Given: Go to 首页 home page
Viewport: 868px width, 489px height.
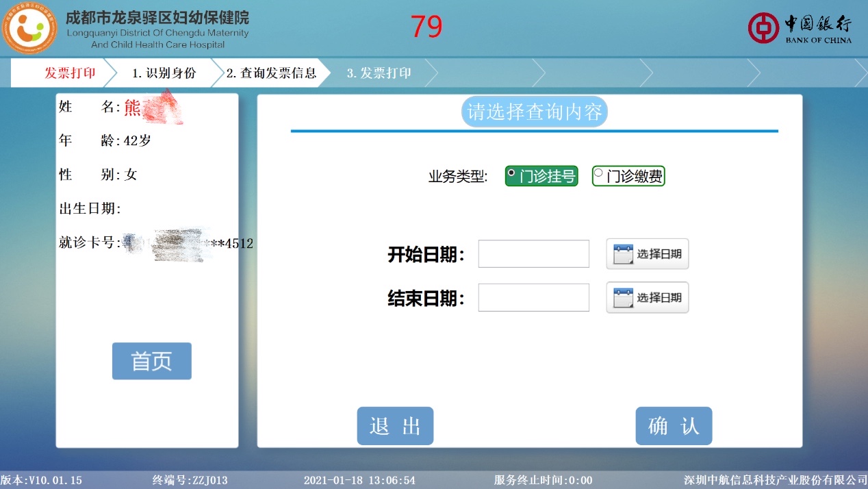Looking at the screenshot, I should point(151,361).
